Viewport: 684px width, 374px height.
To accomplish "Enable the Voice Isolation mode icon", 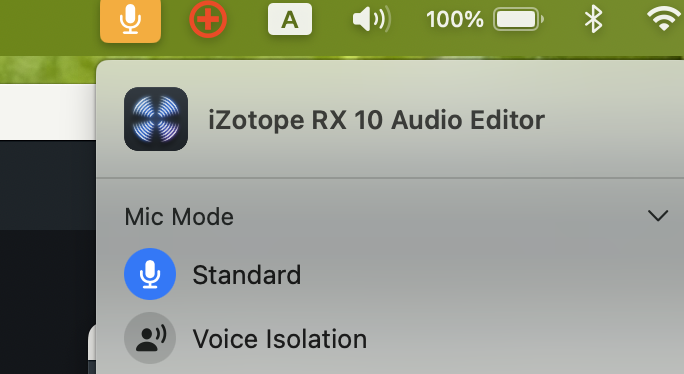I will [150, 338].
